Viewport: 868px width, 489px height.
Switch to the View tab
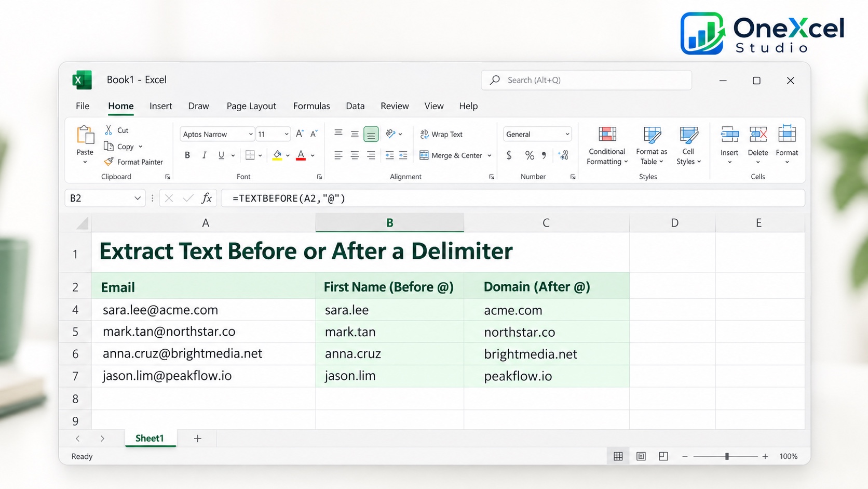pos(434,106)
